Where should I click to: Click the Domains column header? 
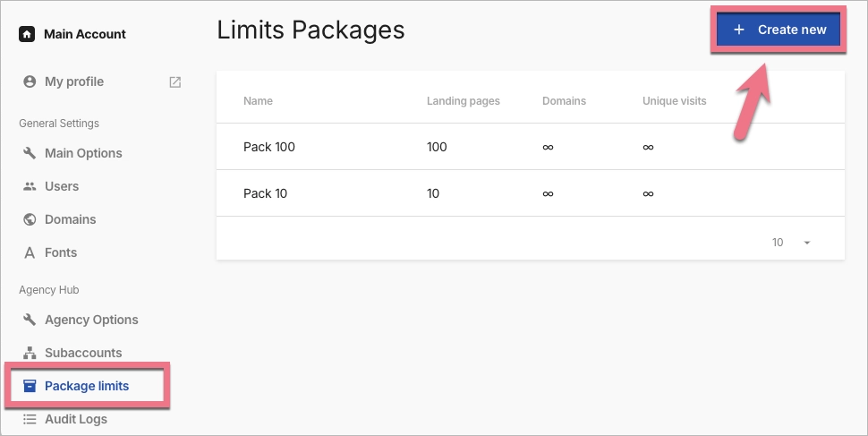pyautogui.click(x=564, y=101)
